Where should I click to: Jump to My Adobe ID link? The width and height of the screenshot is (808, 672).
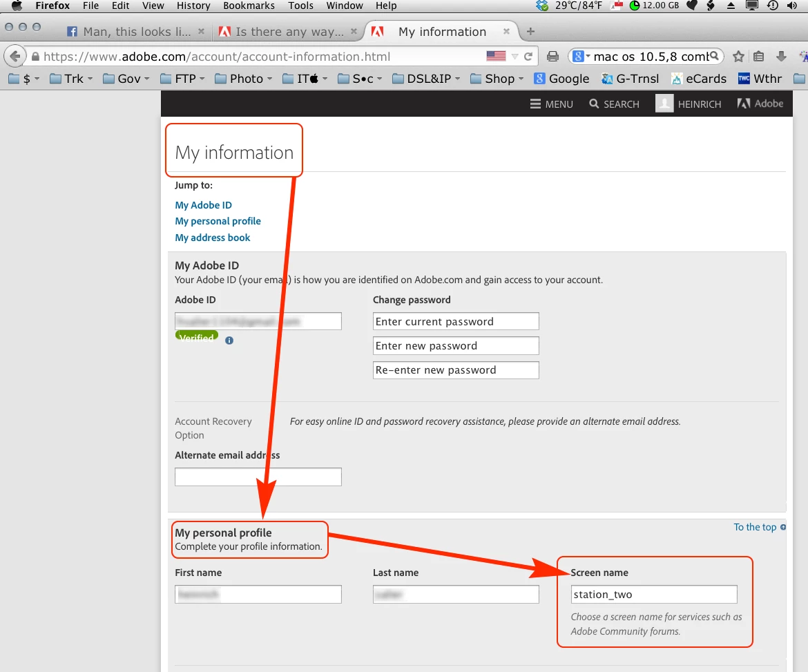point(203,204)
